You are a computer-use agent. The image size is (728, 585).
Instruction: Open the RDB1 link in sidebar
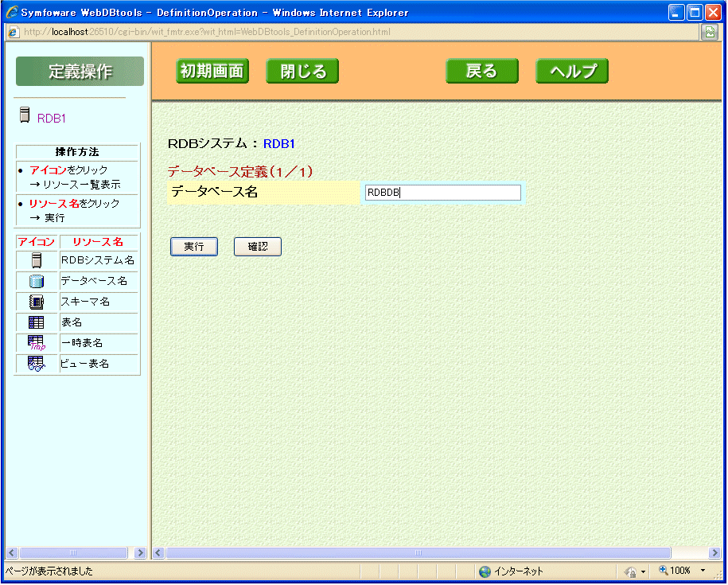click(x=52, y=119)
